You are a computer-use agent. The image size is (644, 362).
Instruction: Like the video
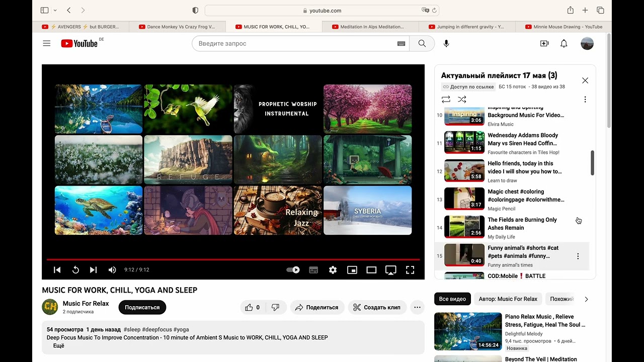coord(253,307)
